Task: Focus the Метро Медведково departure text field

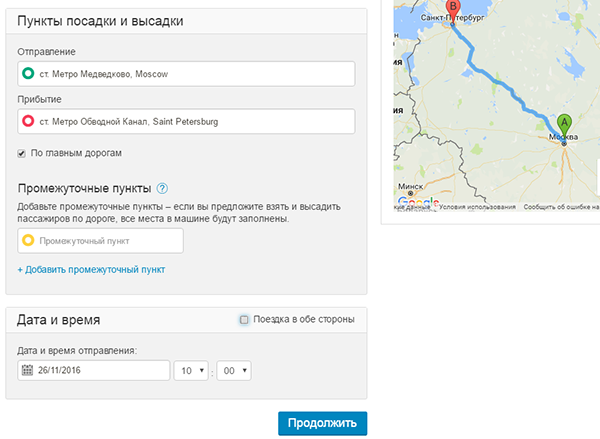Action: [195, 74]
